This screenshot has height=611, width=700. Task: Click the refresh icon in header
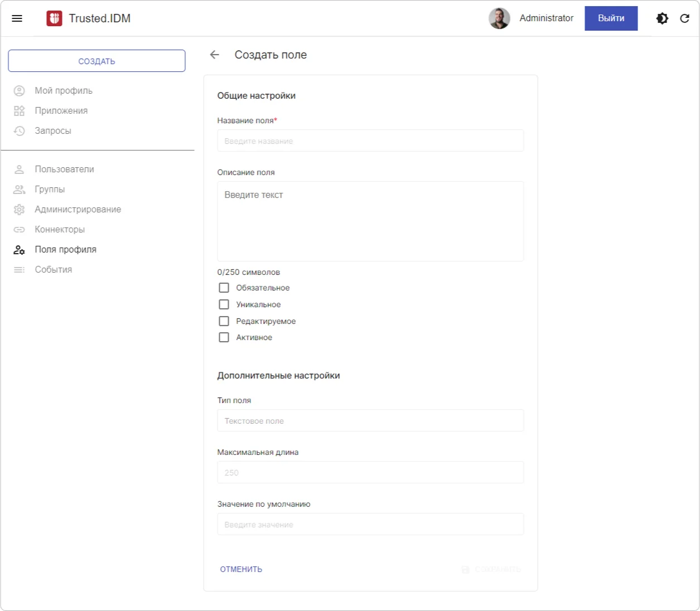(x=685, y=18)
